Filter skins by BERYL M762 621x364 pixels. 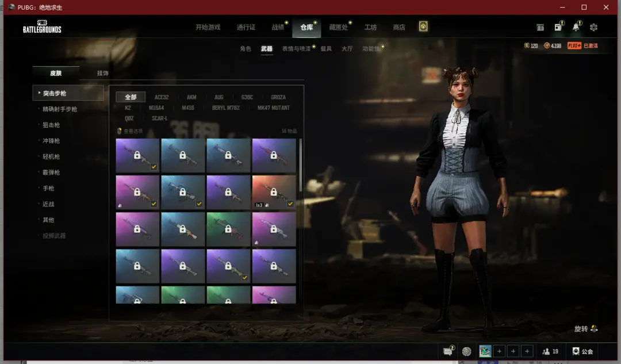point(226,108)
